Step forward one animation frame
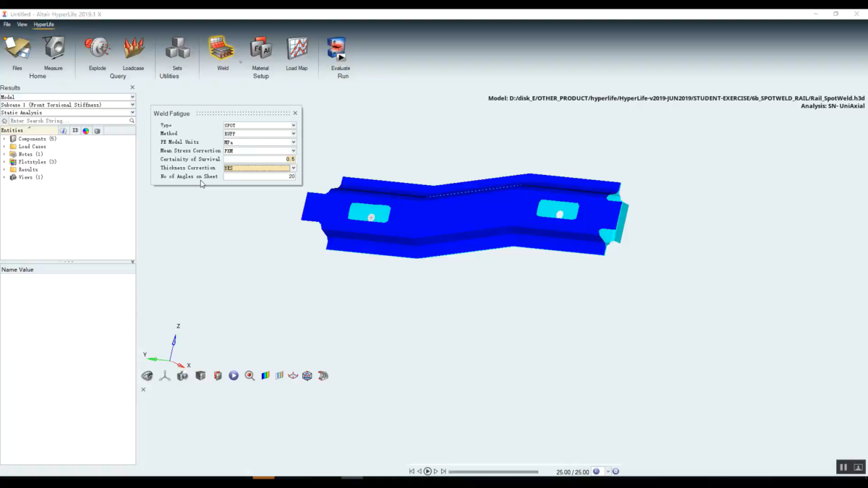Image resolution: width=868 pixels, height=488 pixels. click(x=435, y=471)
